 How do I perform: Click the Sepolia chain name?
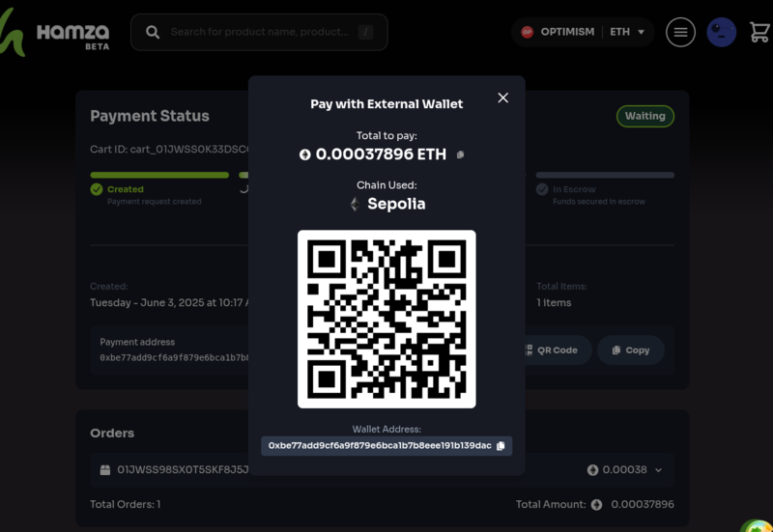tap(396, 204)
